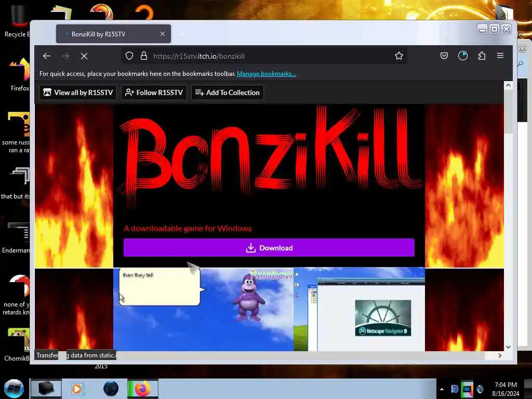Open the extensions puzzle piece icon
The width and height of the screenshot is (532, 399).
[x=482, y=56]
